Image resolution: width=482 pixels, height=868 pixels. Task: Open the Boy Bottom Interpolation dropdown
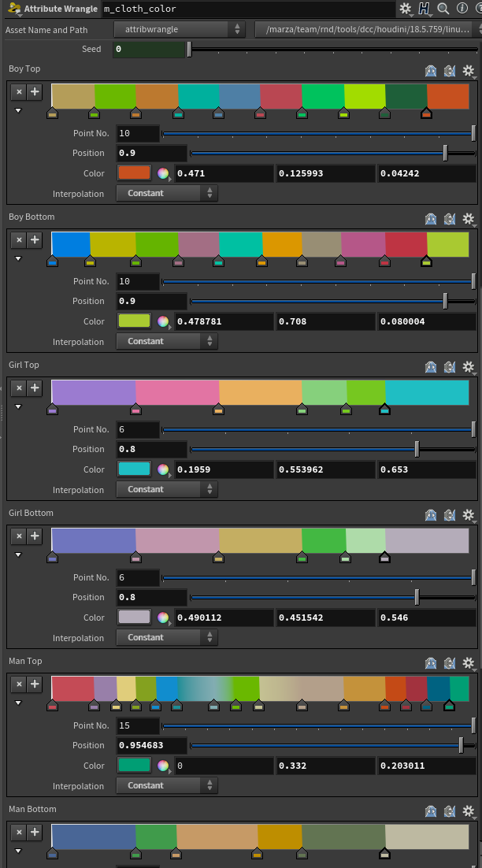(167, 342)
